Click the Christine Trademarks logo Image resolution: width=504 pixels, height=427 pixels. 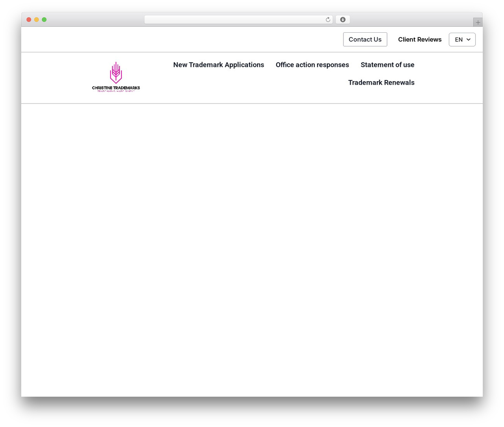tap(116, 77)
